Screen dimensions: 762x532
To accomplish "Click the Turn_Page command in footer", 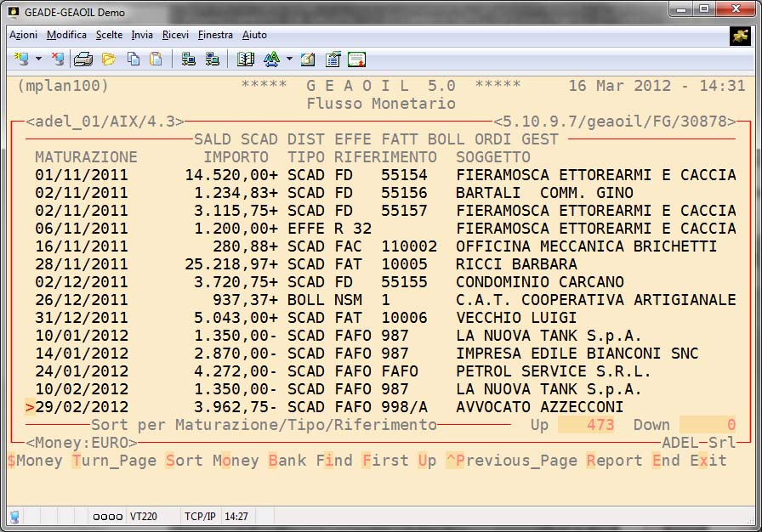I will pyautogui.click(x=115, y=461).
